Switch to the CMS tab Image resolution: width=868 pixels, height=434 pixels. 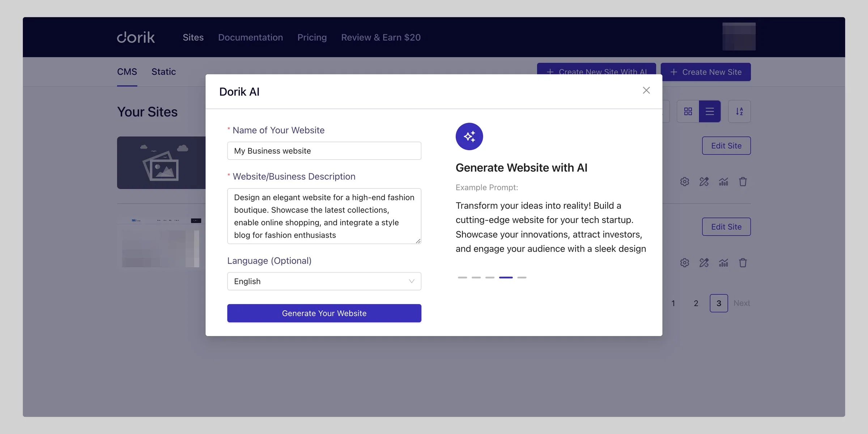pyautogui.click(x=127, y=72)
